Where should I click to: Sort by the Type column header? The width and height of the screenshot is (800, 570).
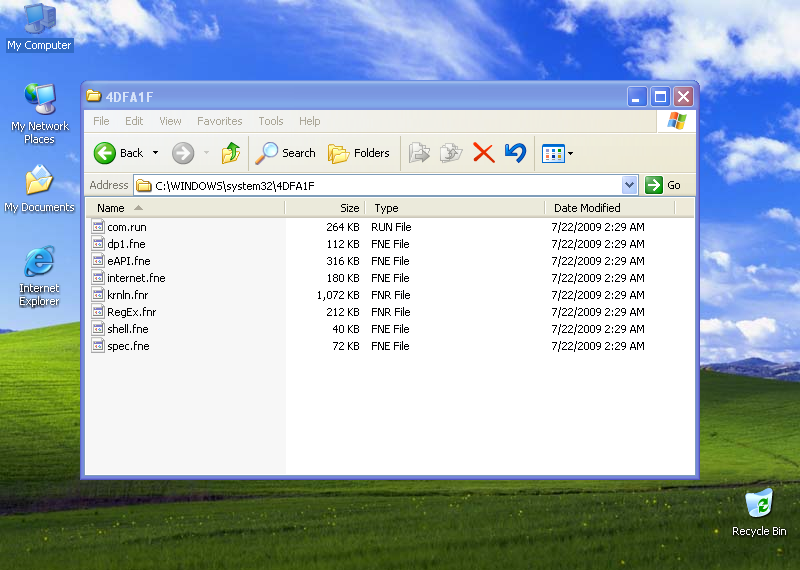click(x=455, y=208)
